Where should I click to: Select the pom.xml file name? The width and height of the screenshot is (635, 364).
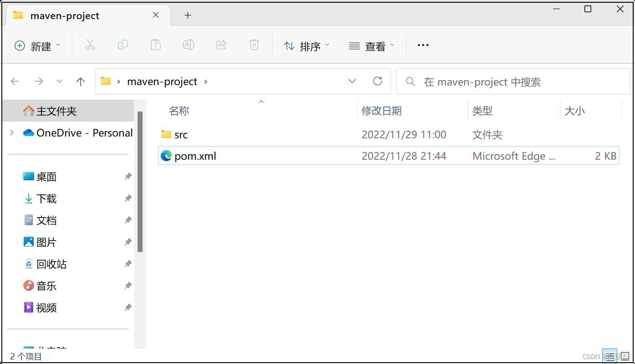(195, 156)
